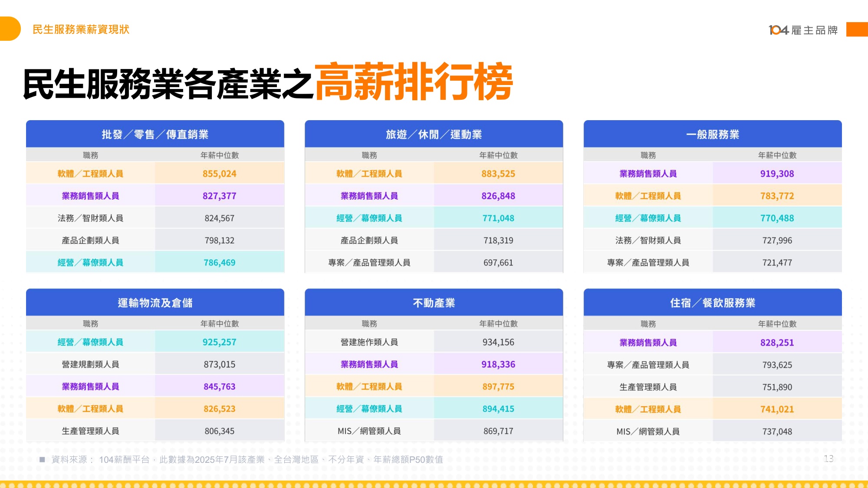Image resolution: width=868 pixels, height=488 pixels.
Task: Click the salary value 934,156
Action: click(498, 342)
